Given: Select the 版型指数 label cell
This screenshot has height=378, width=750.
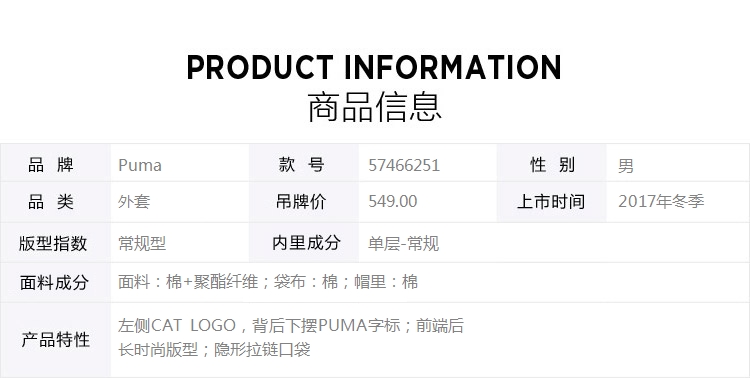Looking at the screenshot, I should point(55,243).
